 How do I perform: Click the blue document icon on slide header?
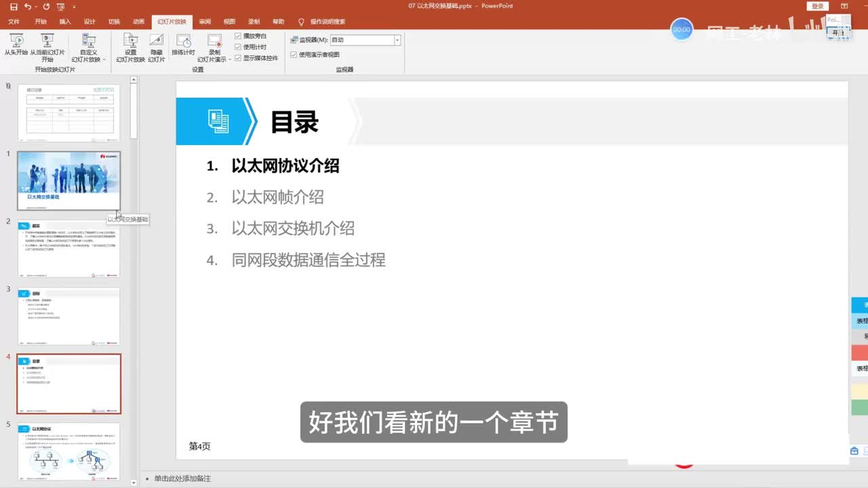[x=218, y=121]
